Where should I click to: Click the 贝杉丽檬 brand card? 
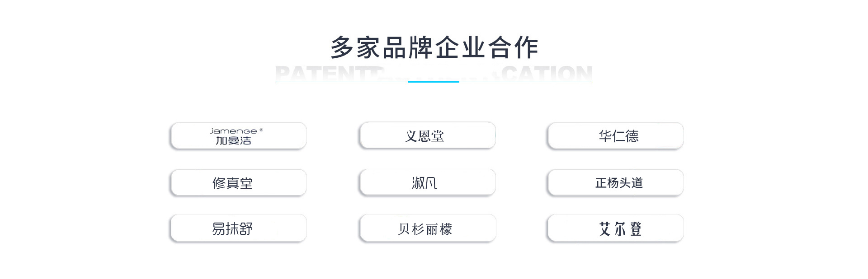(427, 228)
